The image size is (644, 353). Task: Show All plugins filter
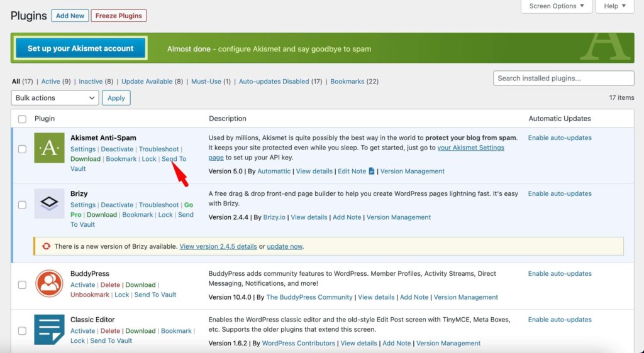pos(16,82)
